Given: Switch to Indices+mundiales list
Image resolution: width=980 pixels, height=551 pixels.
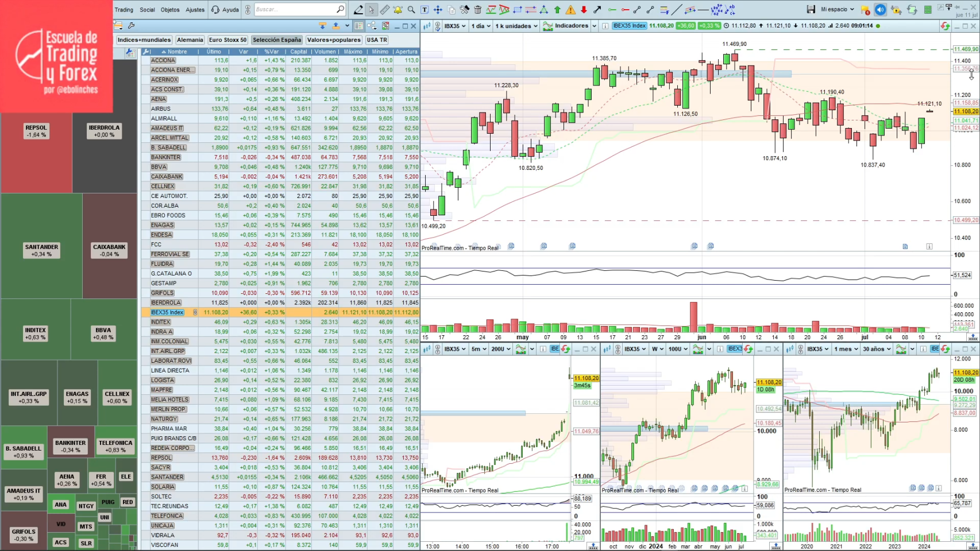Looking at the screenshot, I should click(144, 40).
